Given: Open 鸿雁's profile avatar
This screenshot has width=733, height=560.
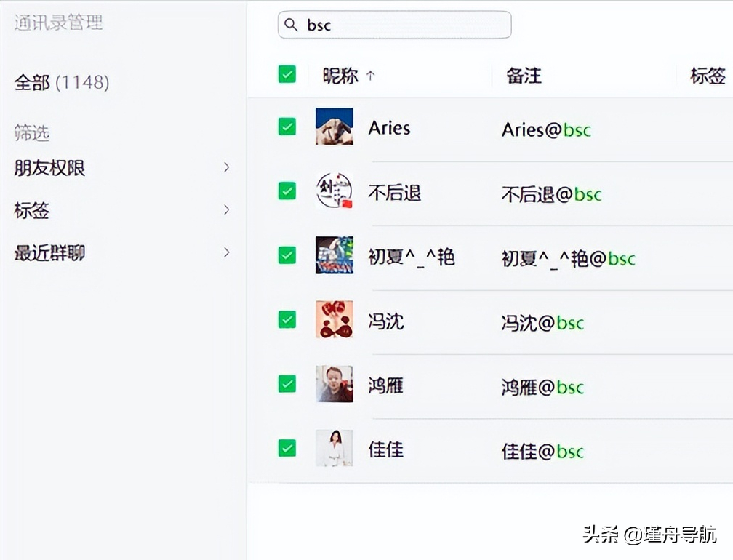Looking at the screenshot, I should click(335, 384).
